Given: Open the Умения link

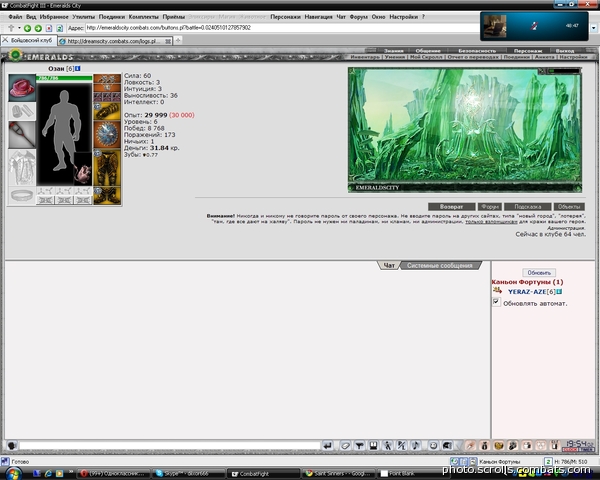Looking at the screenshot, I should point(395,57).
